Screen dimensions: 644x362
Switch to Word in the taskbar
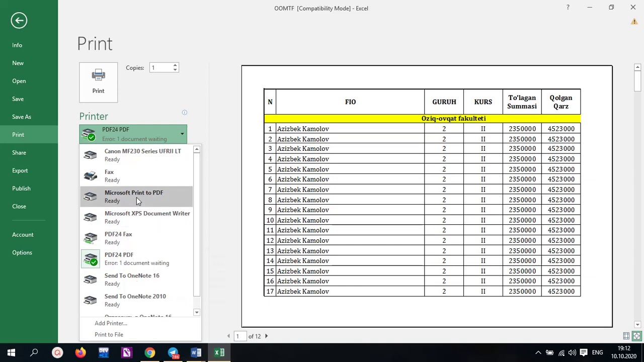point(196,353)
